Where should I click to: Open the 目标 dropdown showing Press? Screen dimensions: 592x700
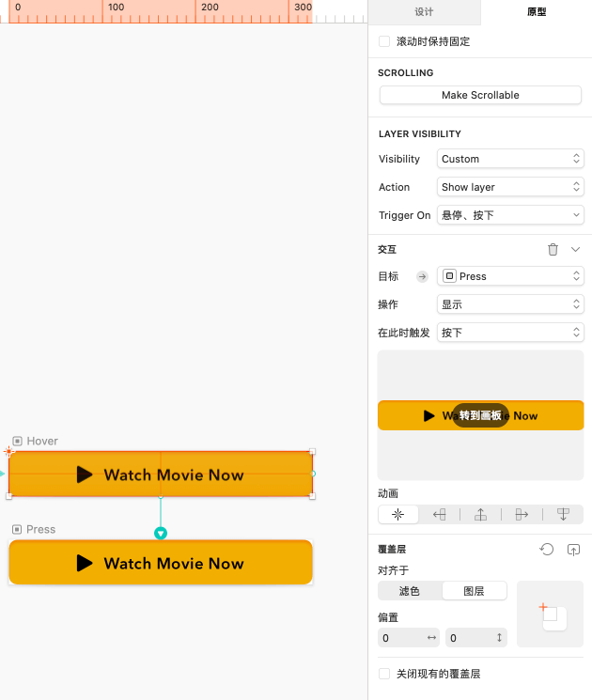pos(510,276)
